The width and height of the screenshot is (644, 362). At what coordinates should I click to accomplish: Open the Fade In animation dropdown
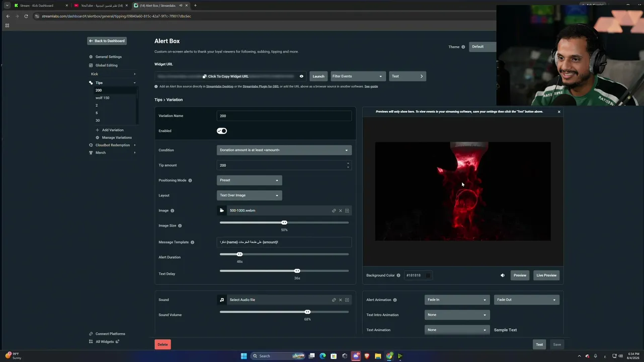click(457, 300)
